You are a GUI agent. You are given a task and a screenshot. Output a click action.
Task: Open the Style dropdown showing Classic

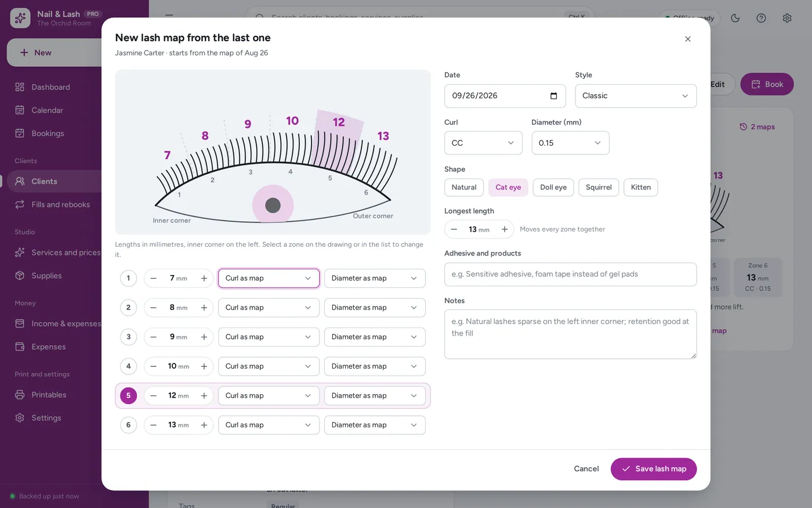[636, 96]
